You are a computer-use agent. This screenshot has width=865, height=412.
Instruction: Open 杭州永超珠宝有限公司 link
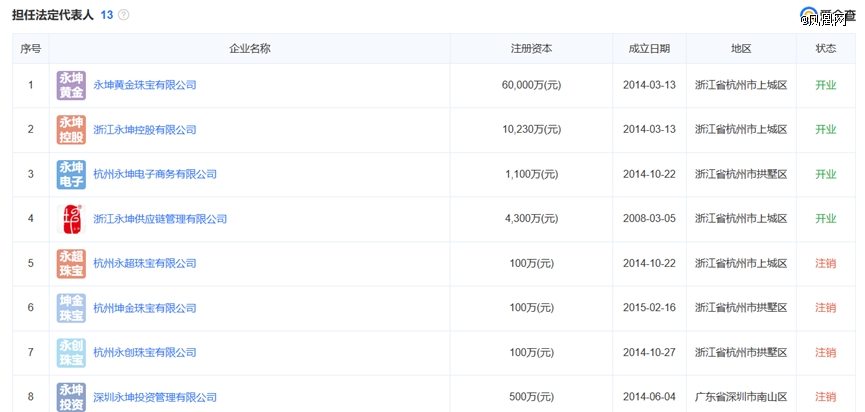coord(144,263)
